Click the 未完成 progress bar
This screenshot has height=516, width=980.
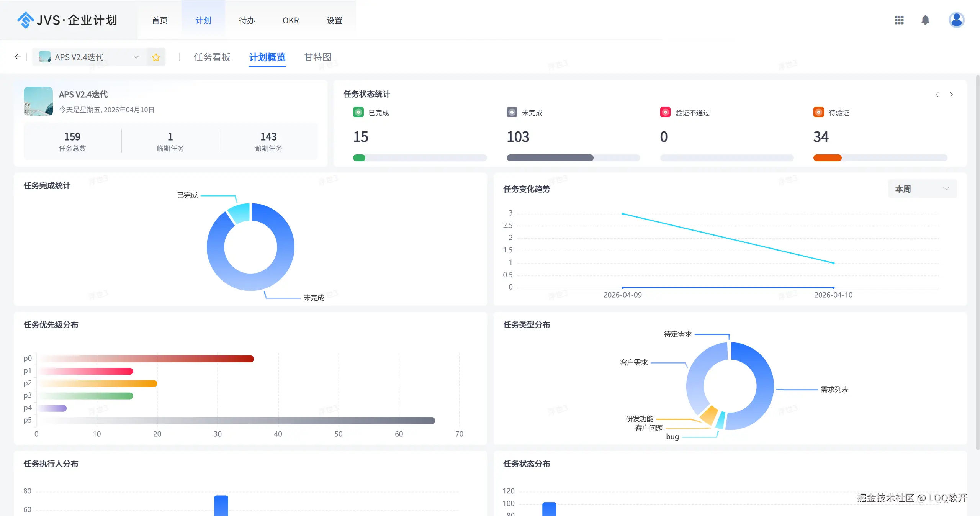click(x=573, y=158)
